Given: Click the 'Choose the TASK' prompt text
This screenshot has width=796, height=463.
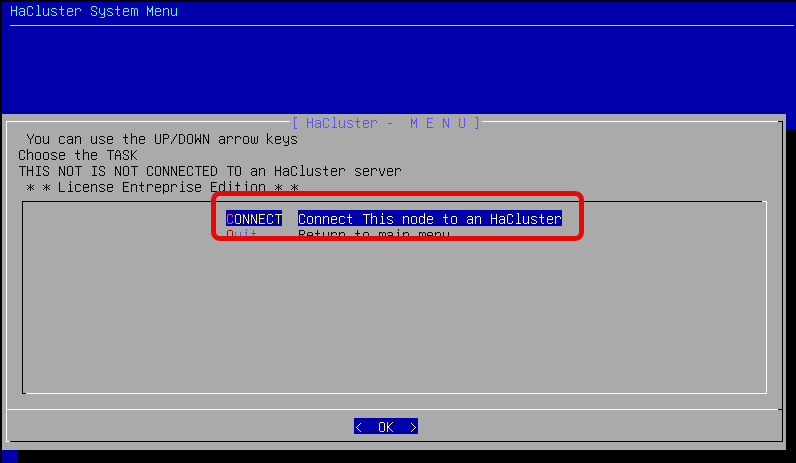Looking at the screenshot, I should [78, 155].
